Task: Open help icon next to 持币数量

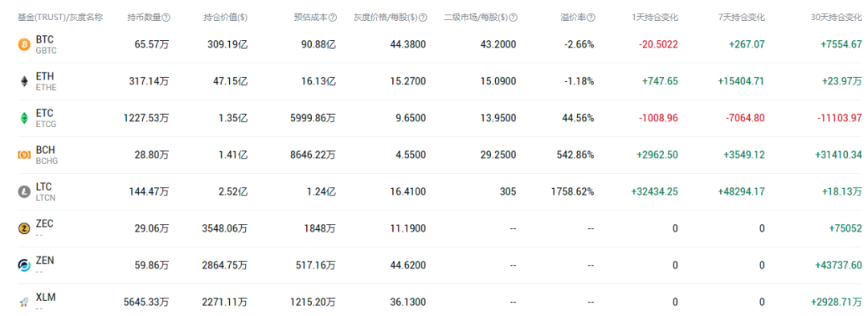Action: [166, 18]
